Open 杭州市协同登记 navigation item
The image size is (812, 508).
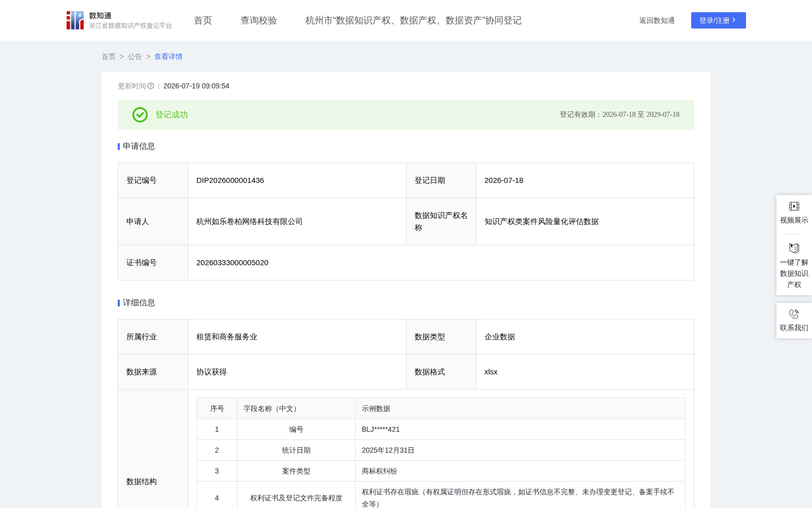point(414,20)
